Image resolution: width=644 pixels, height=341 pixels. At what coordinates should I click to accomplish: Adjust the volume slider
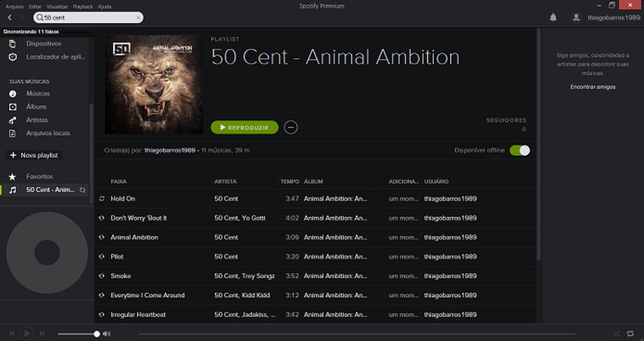[79, 334]
